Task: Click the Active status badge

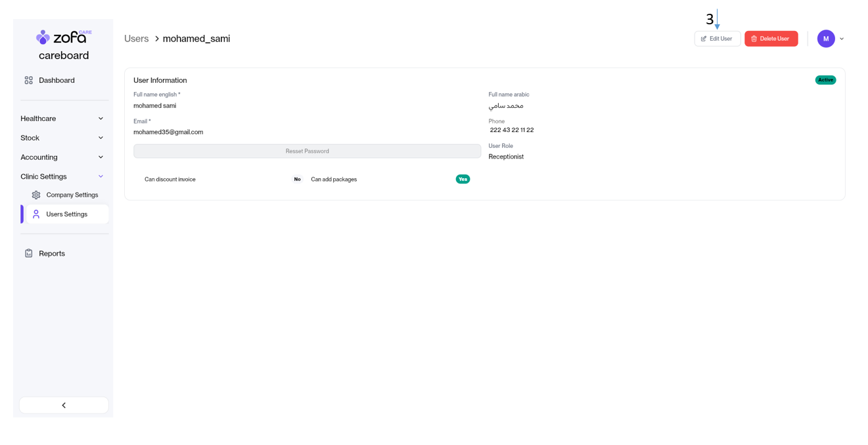Action: (x=825, y=80)
